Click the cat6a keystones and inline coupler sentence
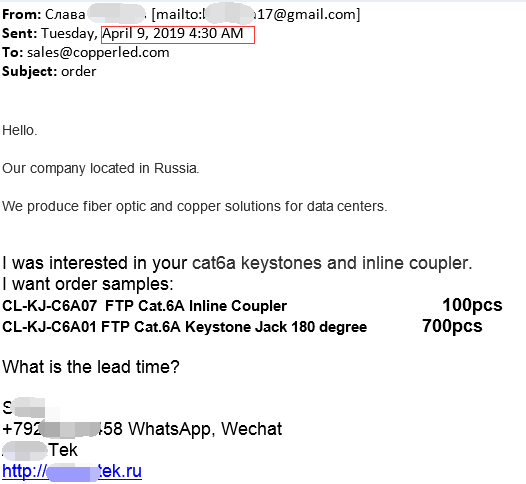The width and height of the screenshot is (526, 484). click(x=237, y=263)
